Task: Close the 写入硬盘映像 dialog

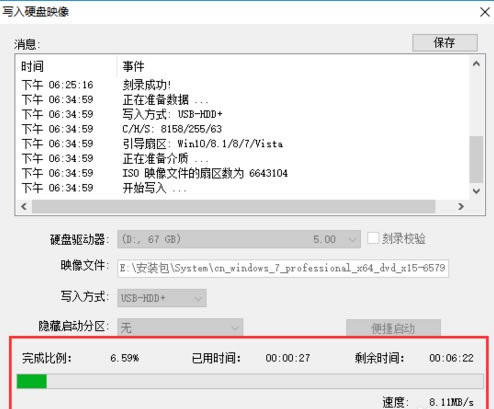Action: (x=485, y=12)
